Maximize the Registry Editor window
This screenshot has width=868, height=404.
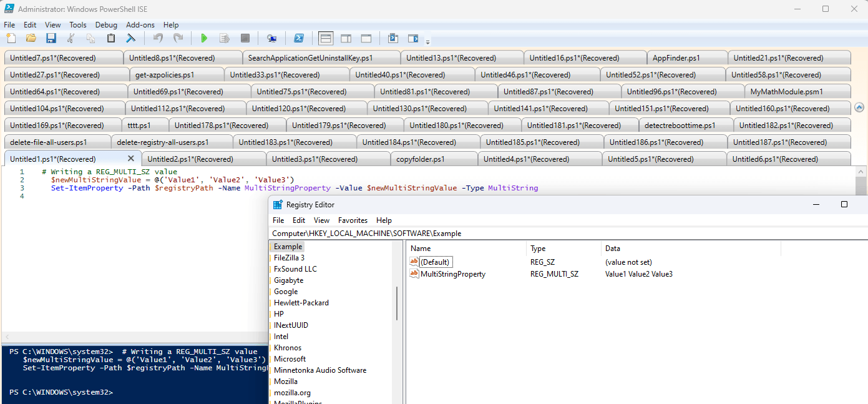coord(844,205)
